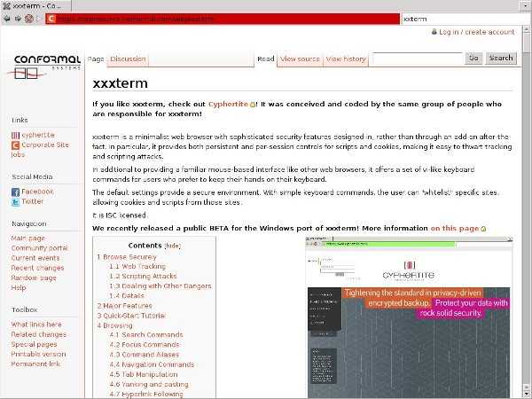
Task: Select the Read tab
Action: click(x=266, y=59)
